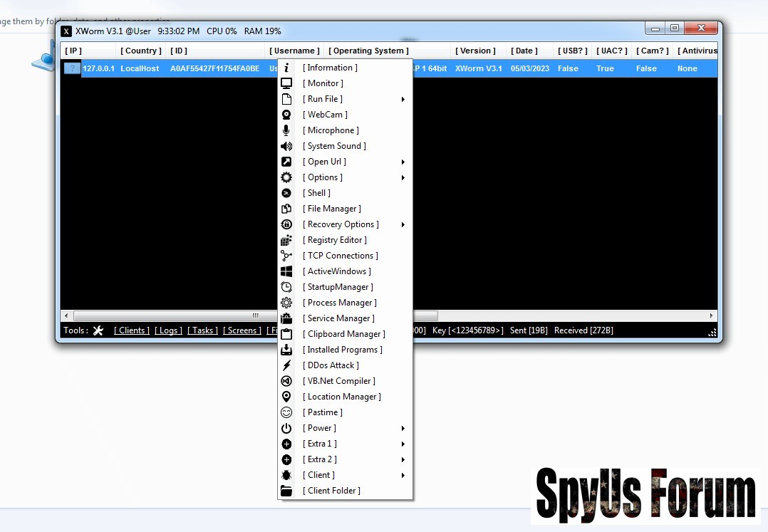This screenshot has width=768, height=532.
Task: Expand the Extra 1 submenu arrow
Action: 403,444
